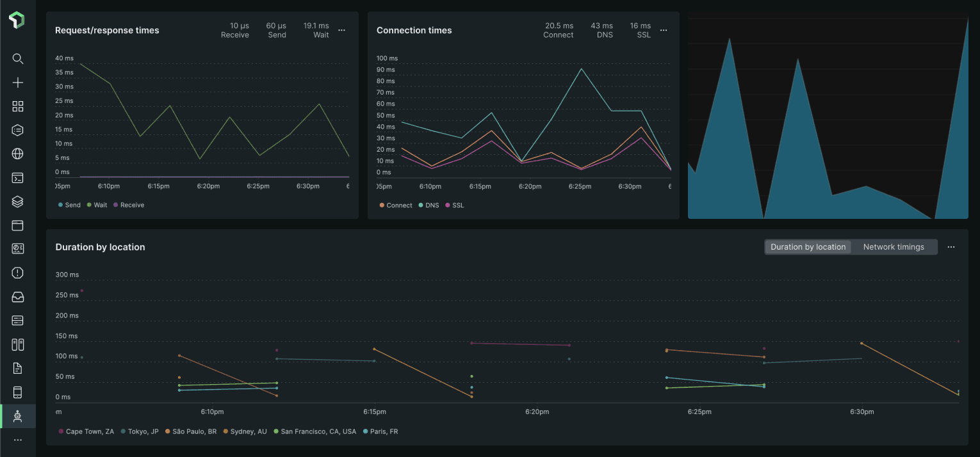Viewport: 980px width, 457px height.
Task: Open the alert exclamation icon in the sidebar
Action: coord(18,273)
